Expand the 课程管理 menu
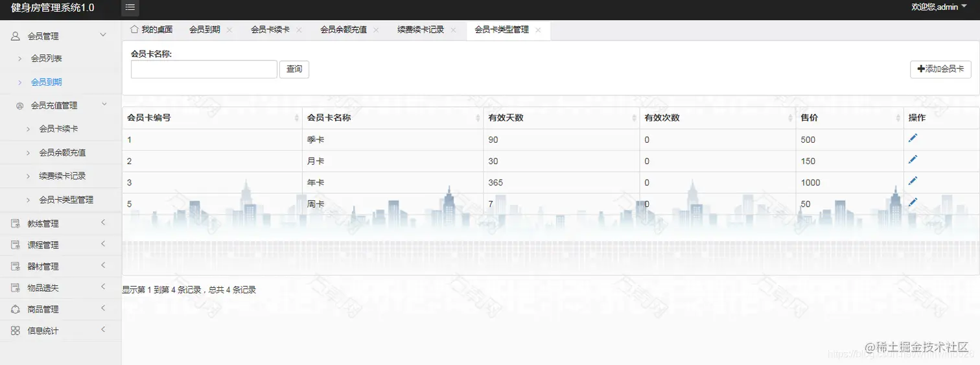Image resolution: width=980 pixels, height=365 pixels. point(103,244)
